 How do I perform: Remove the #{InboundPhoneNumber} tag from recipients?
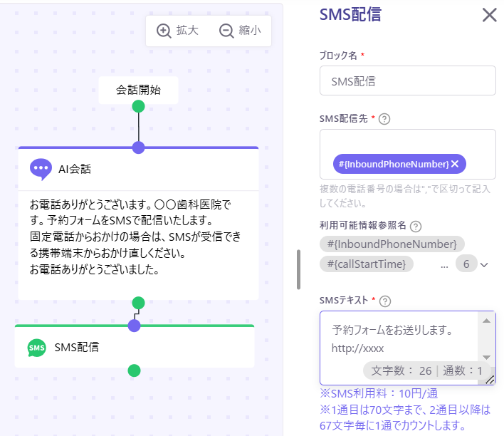point(455,165)
